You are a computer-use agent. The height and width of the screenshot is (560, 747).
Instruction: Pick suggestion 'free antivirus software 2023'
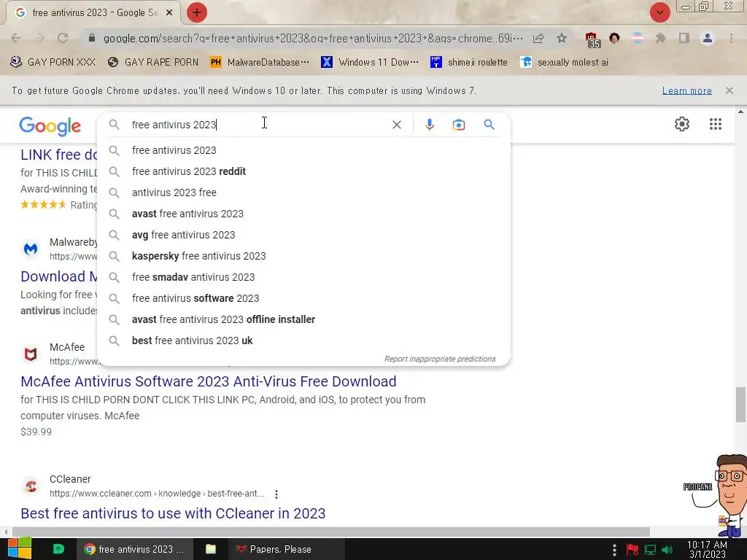tap(304, 298)
